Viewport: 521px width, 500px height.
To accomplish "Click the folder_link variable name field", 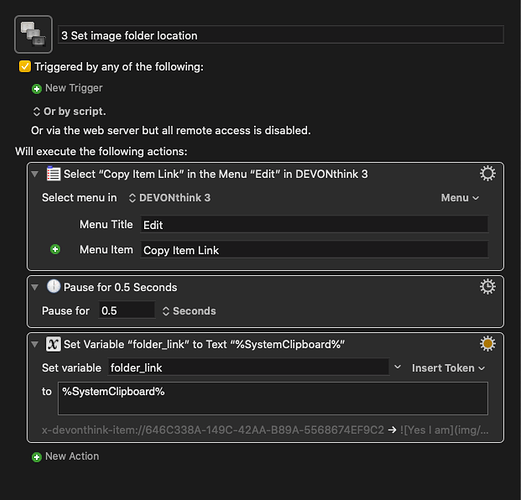I will tap(249, 367).
